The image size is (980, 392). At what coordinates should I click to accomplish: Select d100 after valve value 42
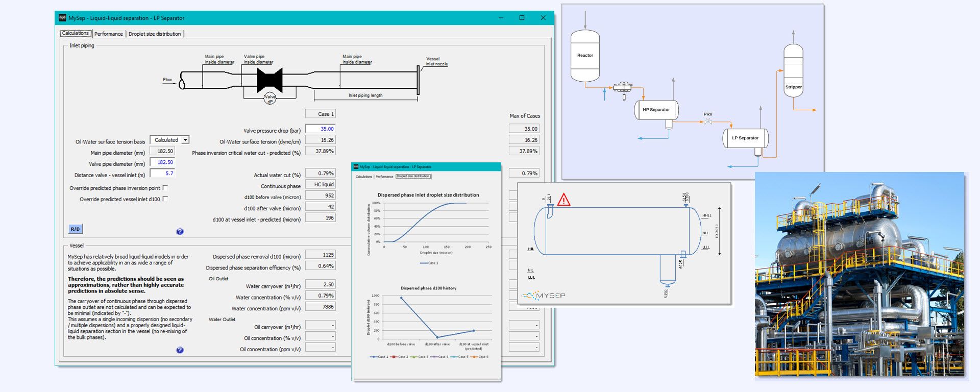click(320, 207)
